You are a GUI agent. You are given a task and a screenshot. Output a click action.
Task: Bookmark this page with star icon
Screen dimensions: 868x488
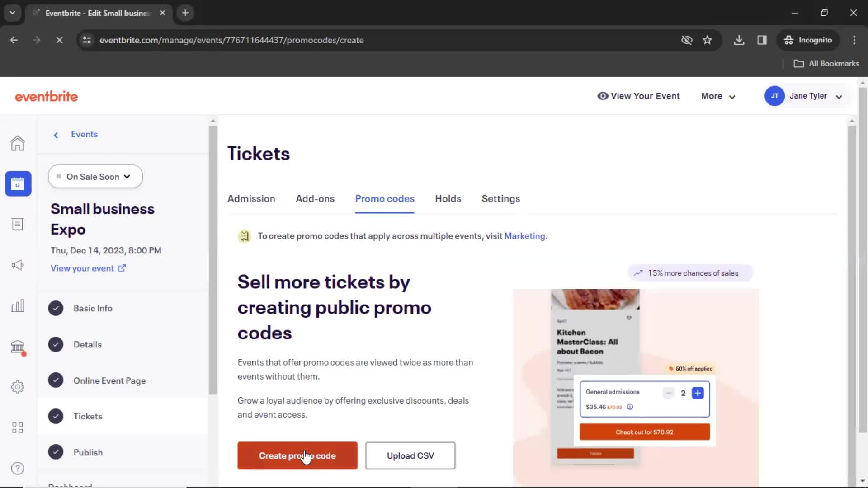coord(708,40)
